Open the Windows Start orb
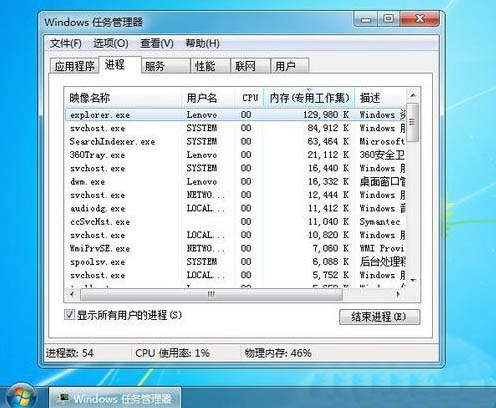This screenshot has height=408, width=496. (21, 397)
